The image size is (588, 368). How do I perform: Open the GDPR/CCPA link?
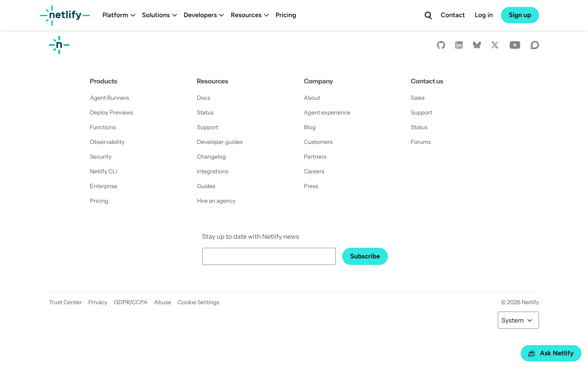pyautogui.click(x=130, y=302)
